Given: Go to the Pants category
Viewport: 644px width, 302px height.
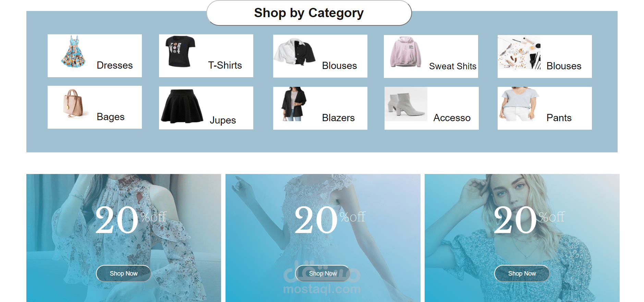Looking at the screenshot, I should [559, 118].
